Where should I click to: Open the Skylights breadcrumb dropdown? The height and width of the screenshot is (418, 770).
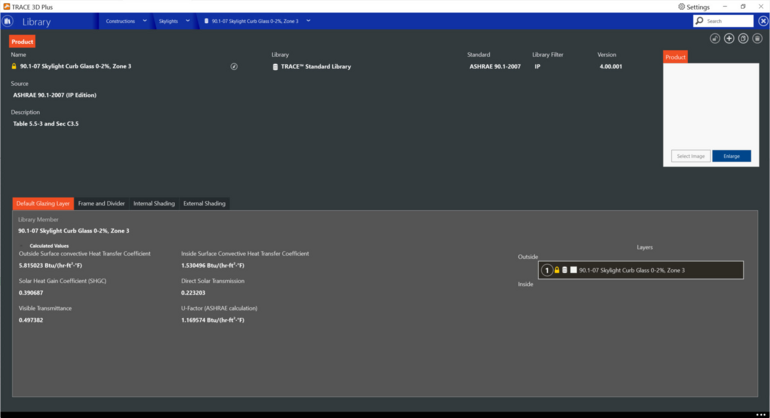[x=188, y=21]
